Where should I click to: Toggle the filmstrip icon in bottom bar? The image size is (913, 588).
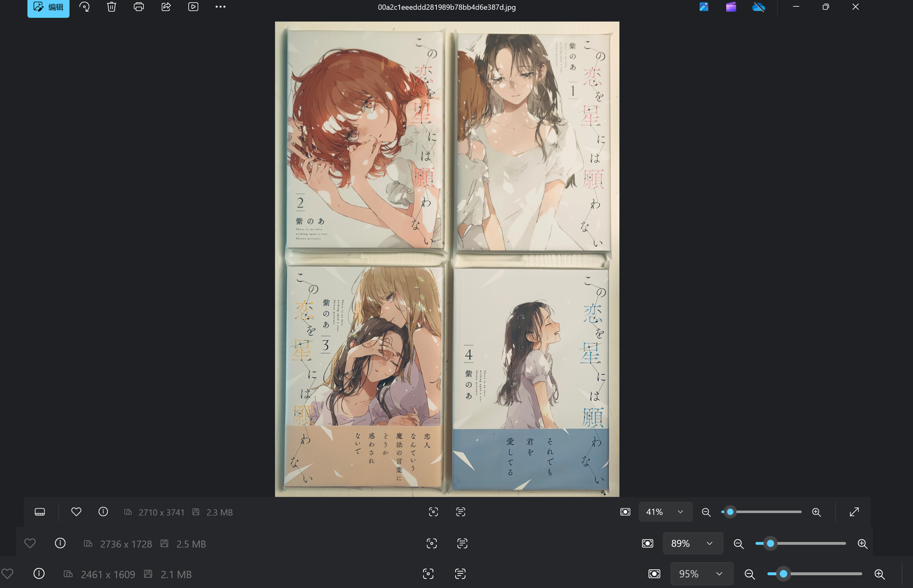(x=40, y=512)
